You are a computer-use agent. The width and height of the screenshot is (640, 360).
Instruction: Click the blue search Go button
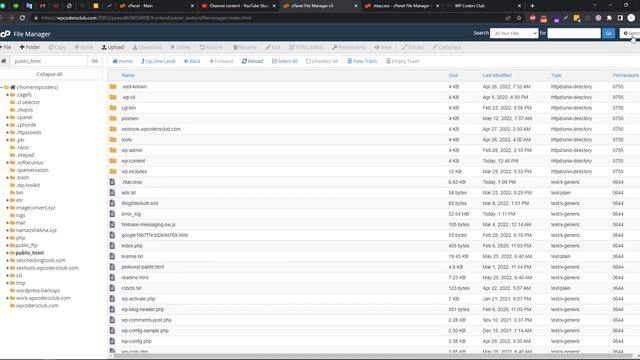609,33
